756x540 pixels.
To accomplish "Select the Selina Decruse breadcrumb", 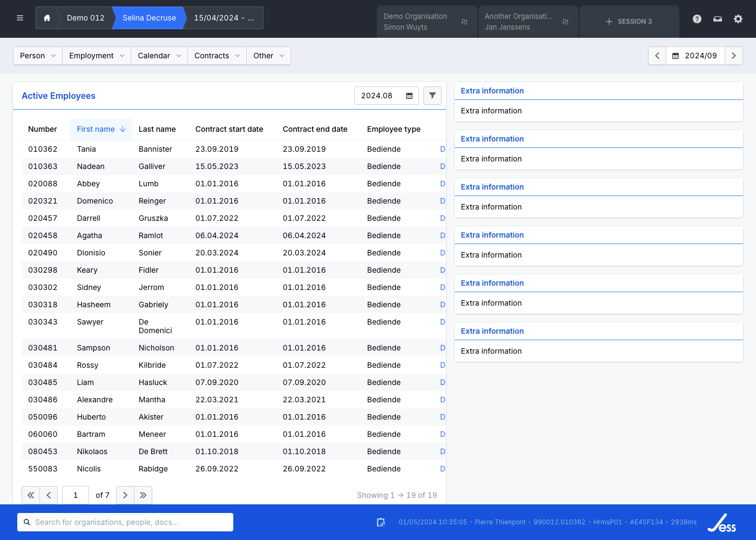I will click(x=149, y=18).
